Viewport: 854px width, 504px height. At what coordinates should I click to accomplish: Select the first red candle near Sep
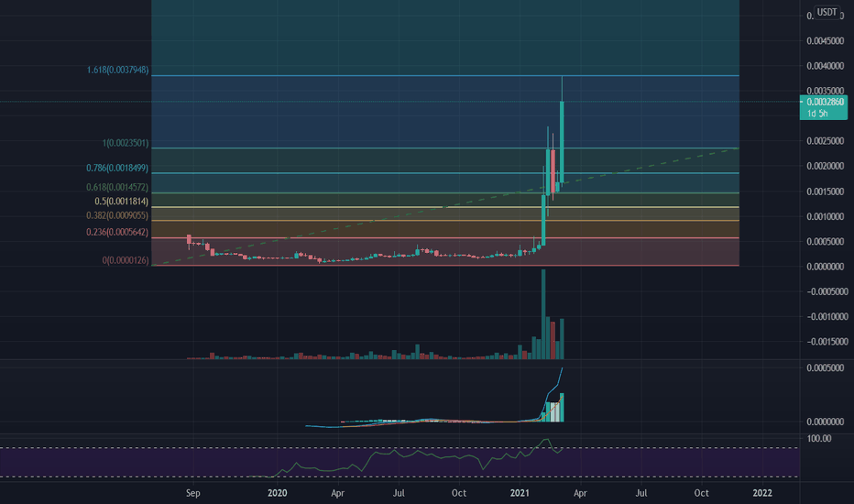click(189, 239)
